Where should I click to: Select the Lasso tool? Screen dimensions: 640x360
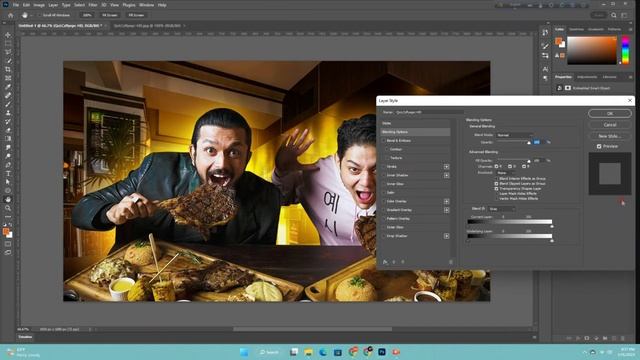click(x=8, y=52)
